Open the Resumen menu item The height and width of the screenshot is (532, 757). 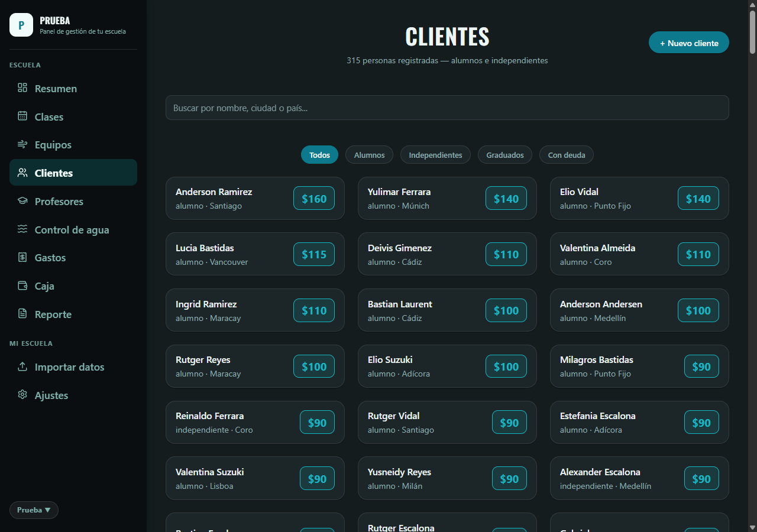click(x=73, y=88)
